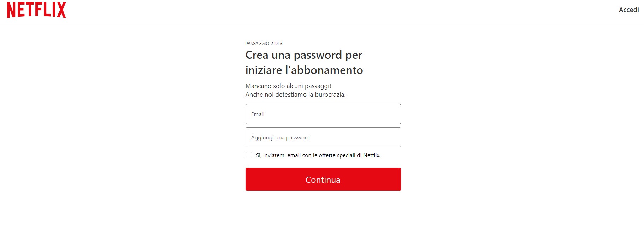Click the Netflix wordmark in the header

(x=37, y=10)
